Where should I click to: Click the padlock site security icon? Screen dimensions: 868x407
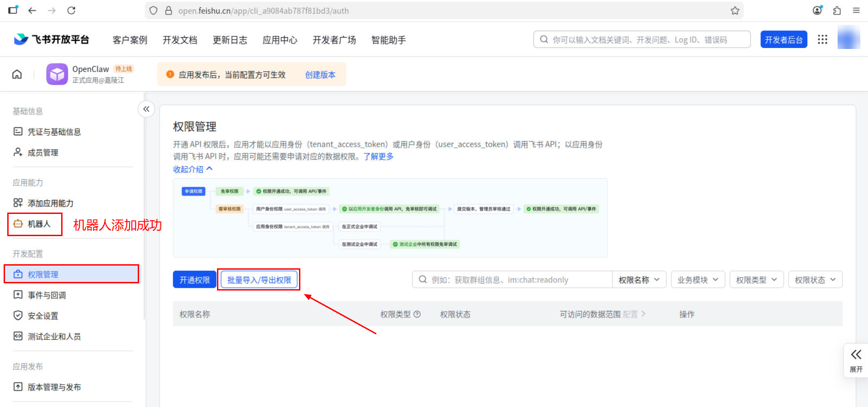[169, 10]
